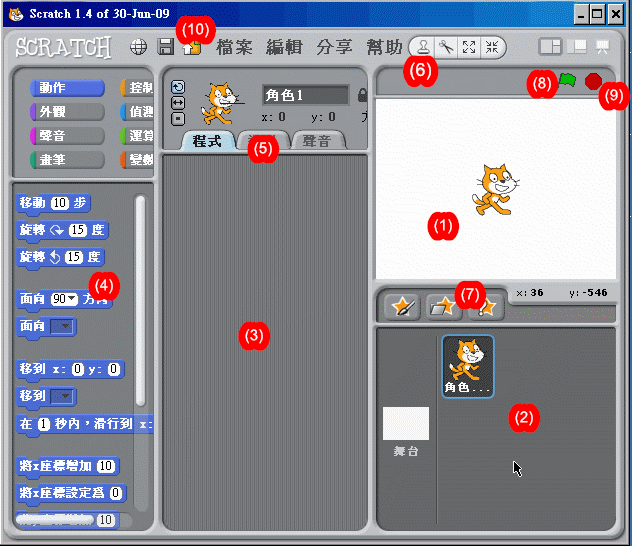Open the 面向 target dropdown

(x=62, y=326)
